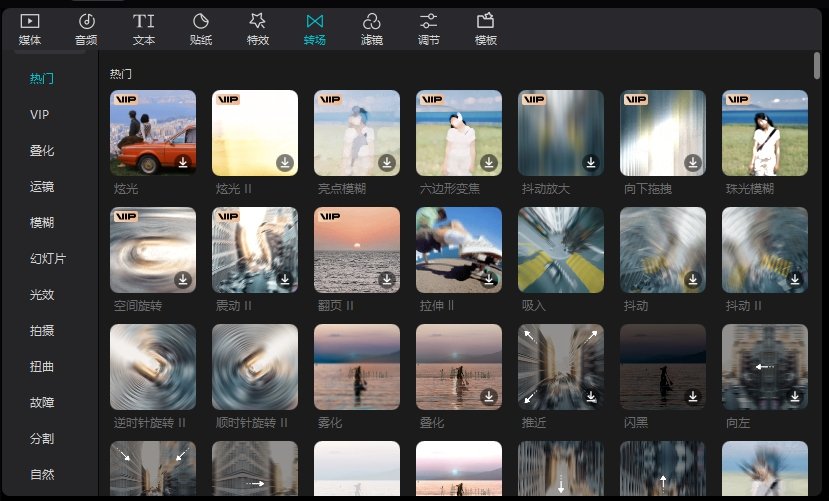Screen dimensions: 829x501
Task: Open the 文本 (Text) tab
Action: click(143, 30)
